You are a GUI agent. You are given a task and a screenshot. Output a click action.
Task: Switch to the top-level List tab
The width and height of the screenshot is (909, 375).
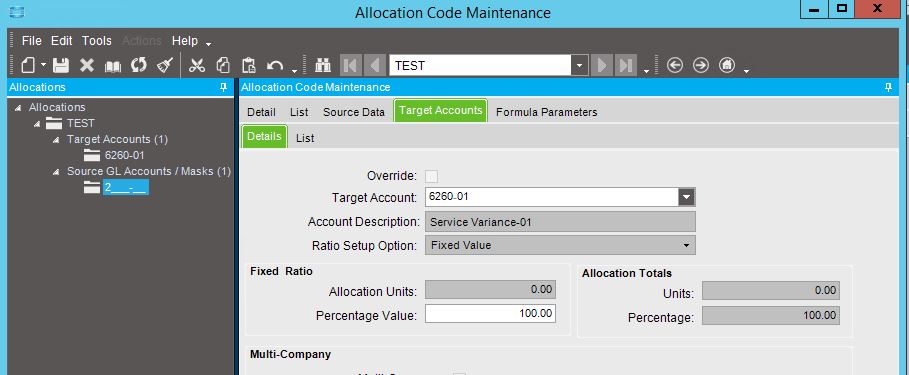pyautogui.click(x=299, y=112)
